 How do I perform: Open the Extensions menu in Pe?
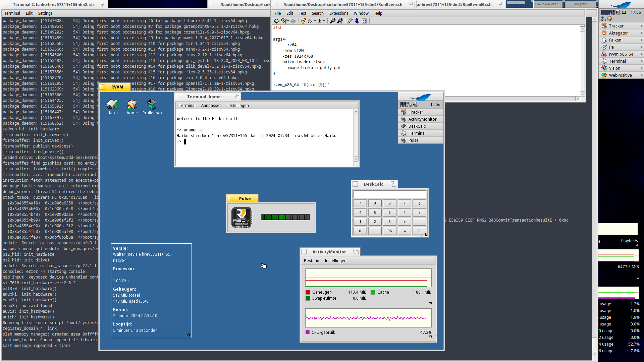(x=339, y=13)
